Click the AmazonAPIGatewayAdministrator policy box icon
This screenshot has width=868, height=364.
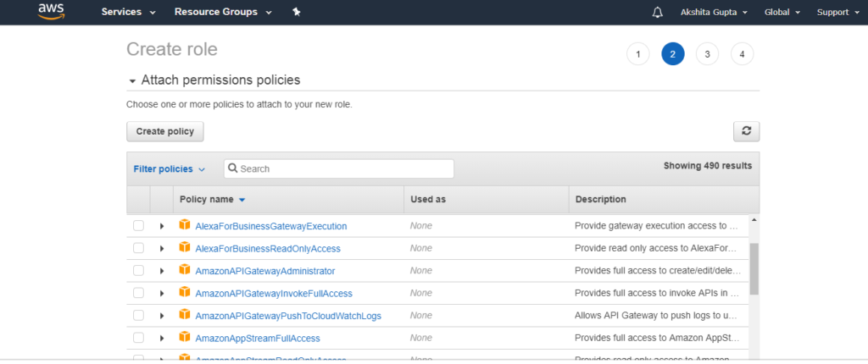point(185,270)
